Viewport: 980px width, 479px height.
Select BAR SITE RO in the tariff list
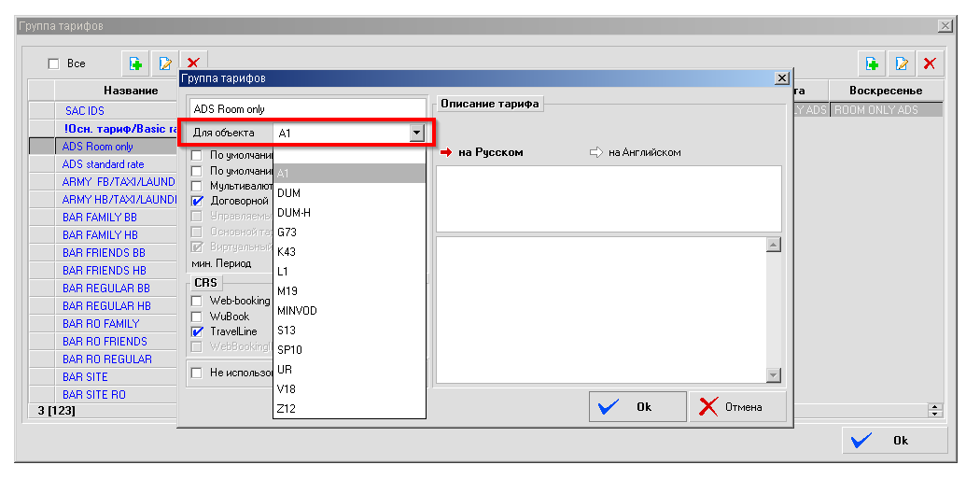93,395
